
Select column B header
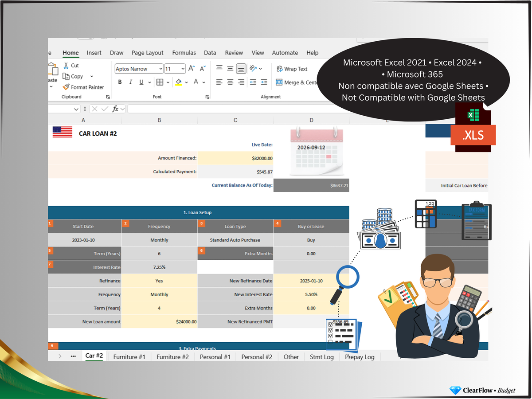click(x=159, y=120)
